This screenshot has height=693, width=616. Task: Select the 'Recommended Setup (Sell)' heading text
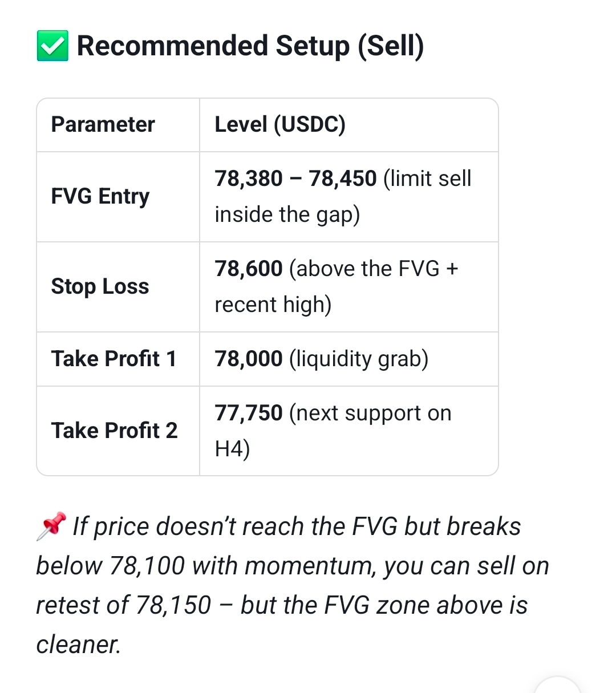[x=250, y=46]
